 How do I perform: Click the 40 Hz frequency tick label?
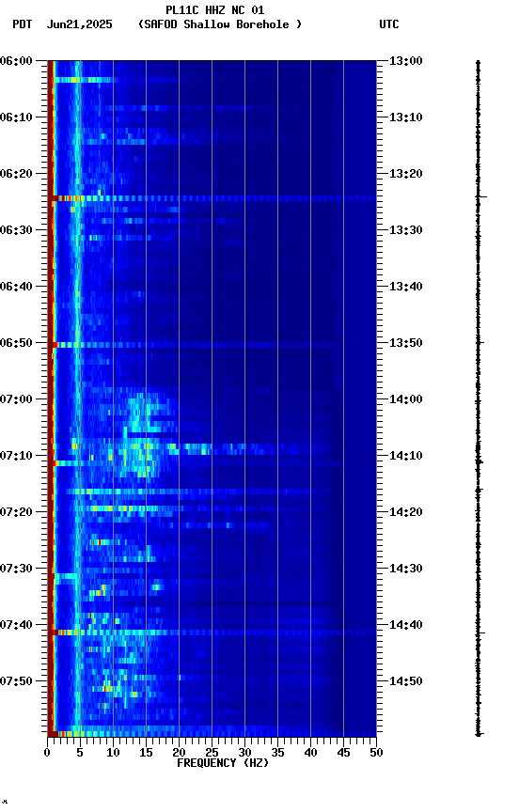coord(311,753)
